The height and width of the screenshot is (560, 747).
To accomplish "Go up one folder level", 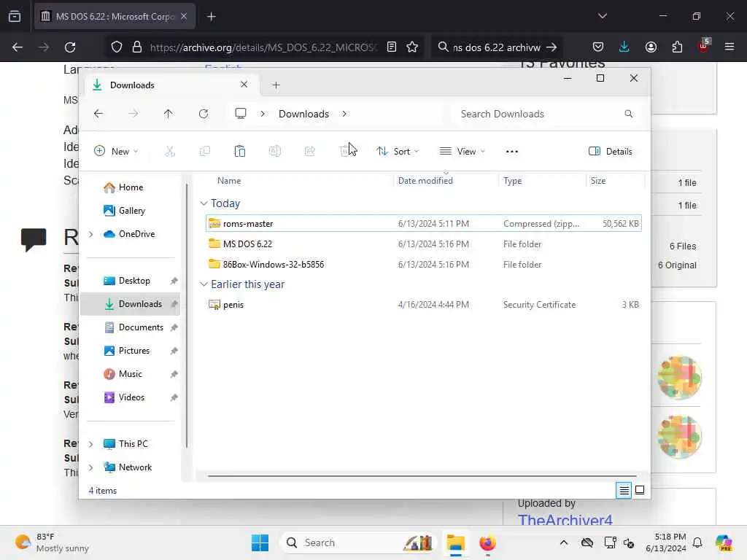I will [169, 114].
